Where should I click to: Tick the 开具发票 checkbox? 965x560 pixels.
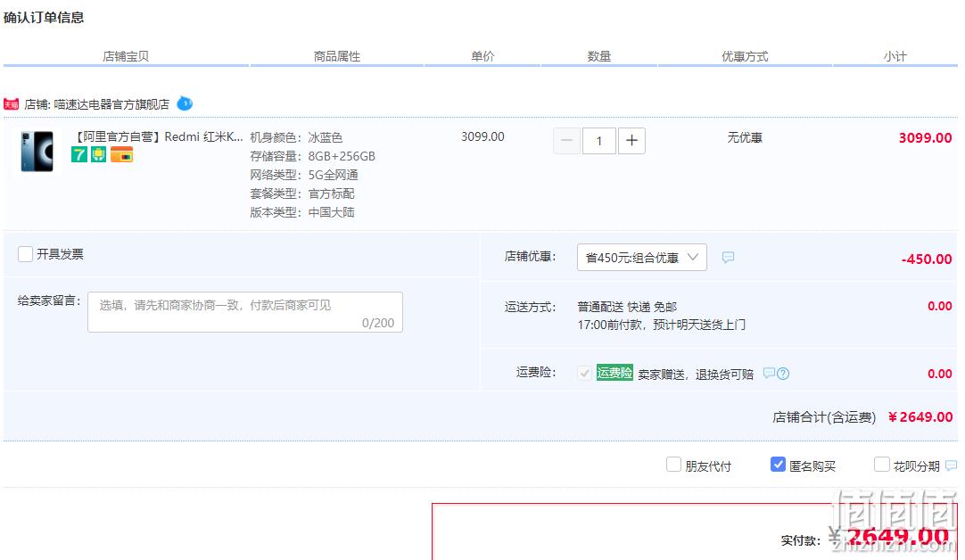click(x=25, y=254)
